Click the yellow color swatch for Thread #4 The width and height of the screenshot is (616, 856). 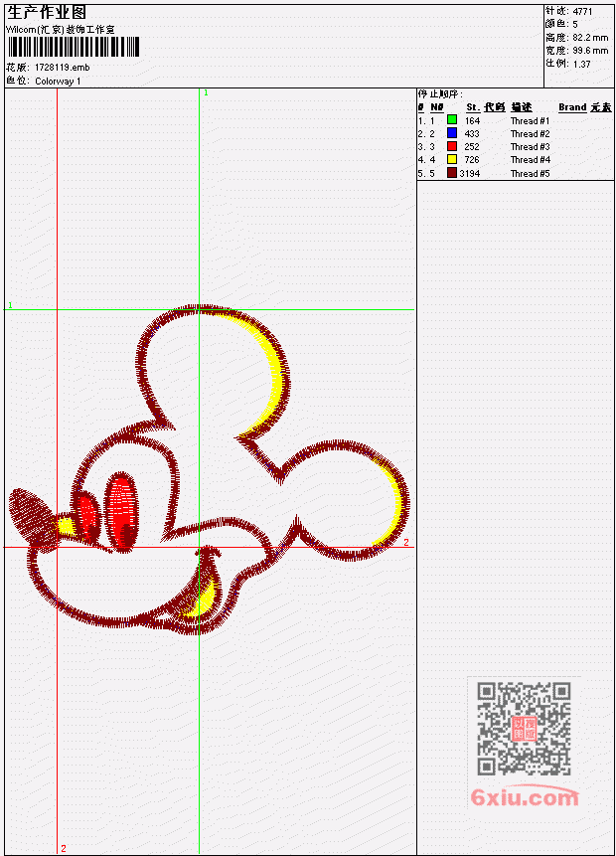point(452,159)
